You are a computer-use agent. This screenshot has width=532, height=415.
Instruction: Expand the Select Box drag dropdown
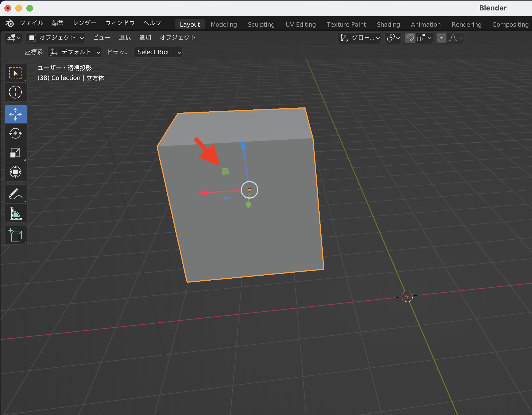coord(158,52)
